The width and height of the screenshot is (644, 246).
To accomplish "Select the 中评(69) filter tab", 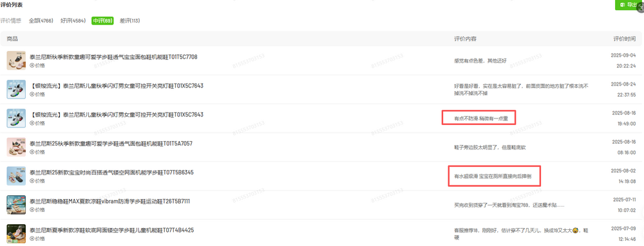I will [102, 21].
